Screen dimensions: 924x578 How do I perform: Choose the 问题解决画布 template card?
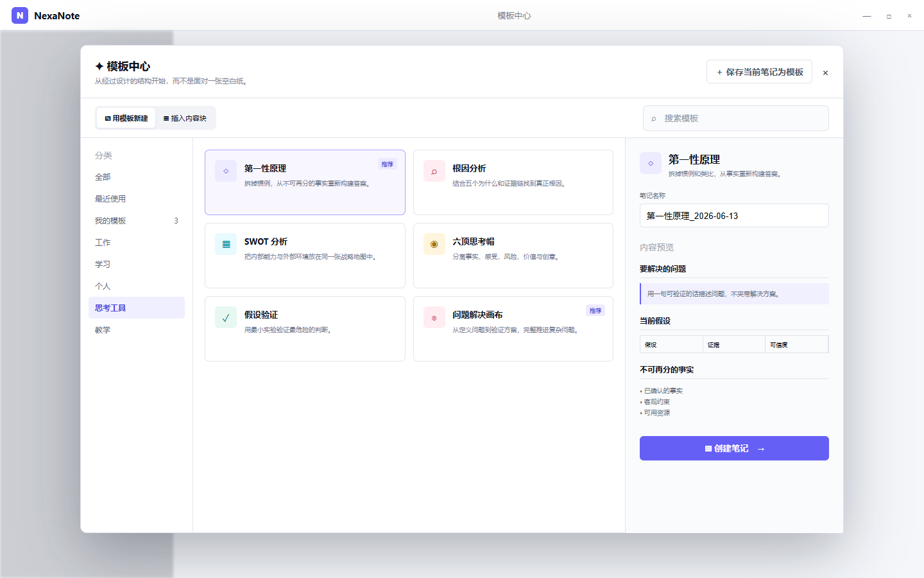click(x=513, y=329)
